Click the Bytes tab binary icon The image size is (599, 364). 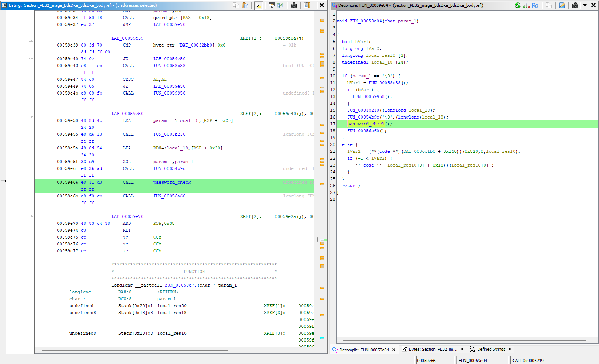point(404,349)
